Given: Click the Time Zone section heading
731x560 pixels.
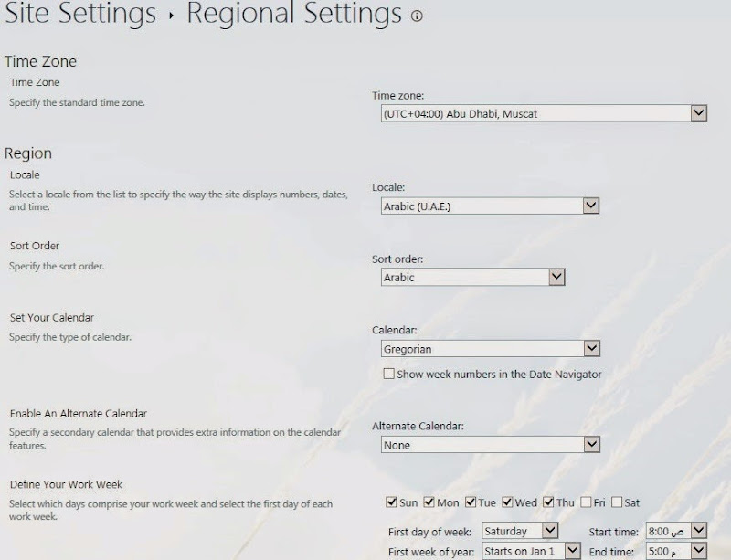Looking at the screenshot, I should point(40,61).
